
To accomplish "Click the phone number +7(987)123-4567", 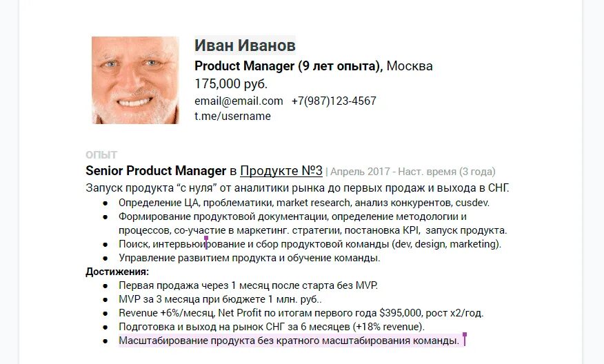I will tap(334, 101).
